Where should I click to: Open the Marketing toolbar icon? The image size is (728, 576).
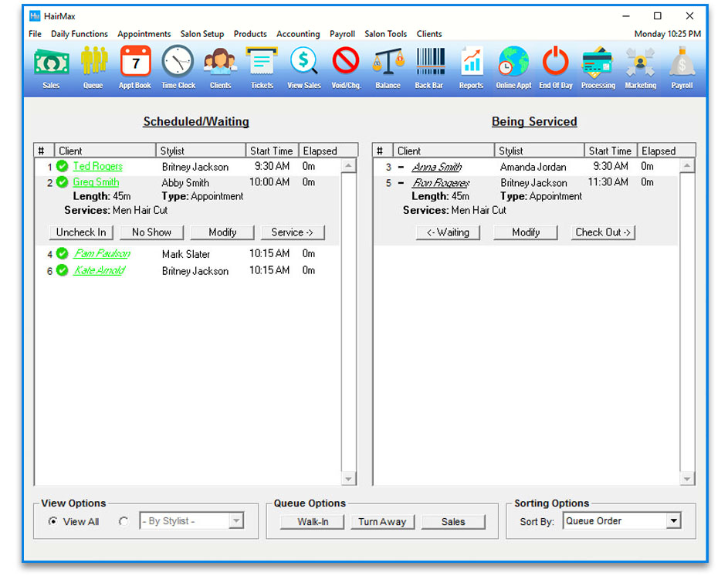640,66
